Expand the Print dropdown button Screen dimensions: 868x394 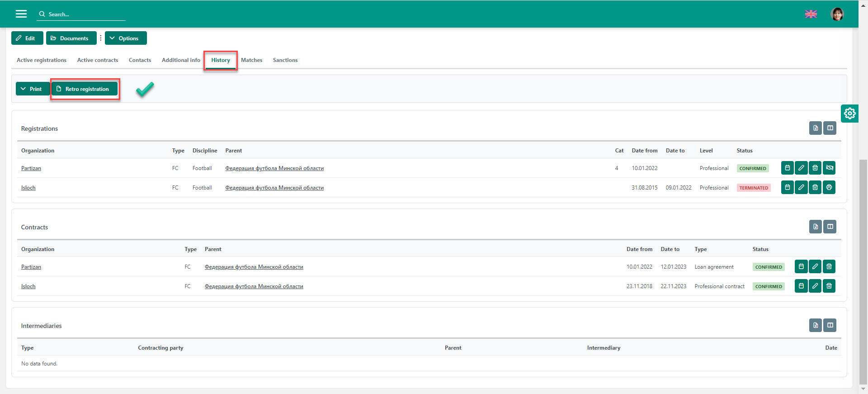pos(32,89)
